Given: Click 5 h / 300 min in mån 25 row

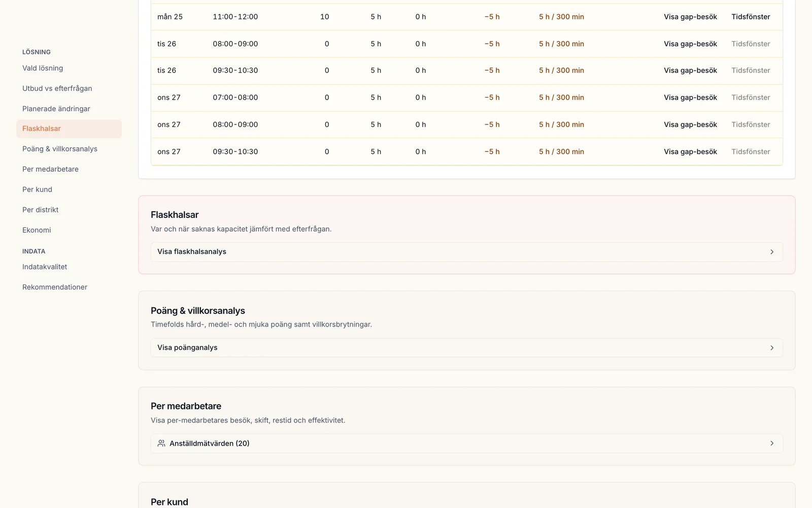Looking at the screenshot, I should (x=561, y=17).
